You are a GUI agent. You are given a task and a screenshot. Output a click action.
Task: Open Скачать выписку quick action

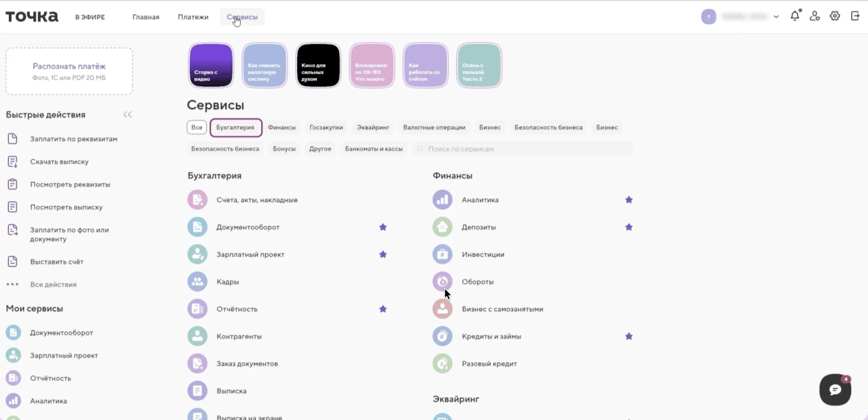tap(59, 162)
